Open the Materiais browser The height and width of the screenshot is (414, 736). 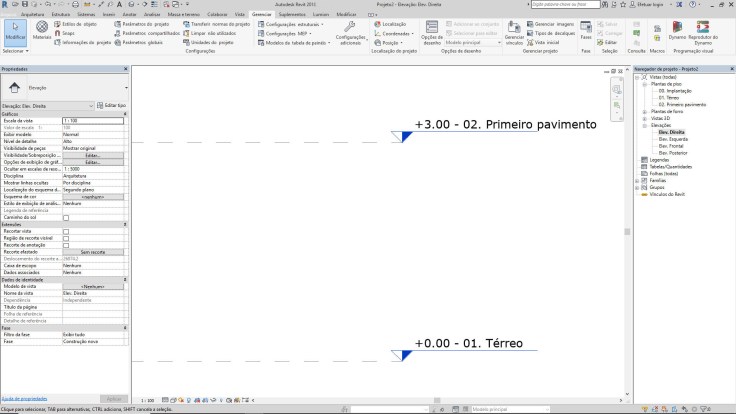point(43,31)
